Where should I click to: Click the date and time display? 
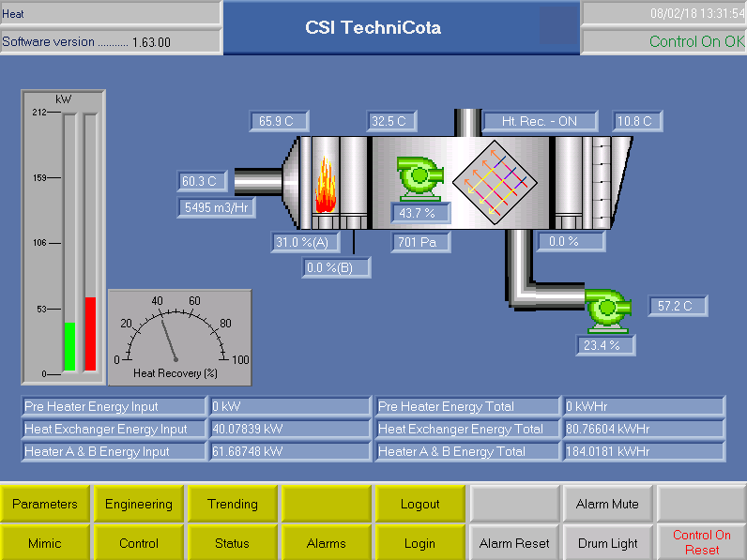tap(664, 13)
